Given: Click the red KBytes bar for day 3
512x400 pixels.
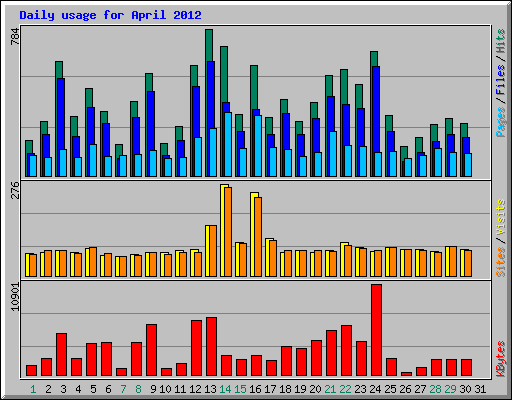Looking at the screenshot, I should click(61, 355).
